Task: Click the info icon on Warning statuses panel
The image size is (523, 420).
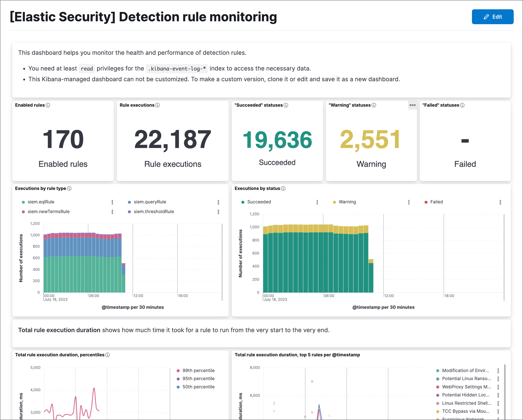Action: [374, 105]
